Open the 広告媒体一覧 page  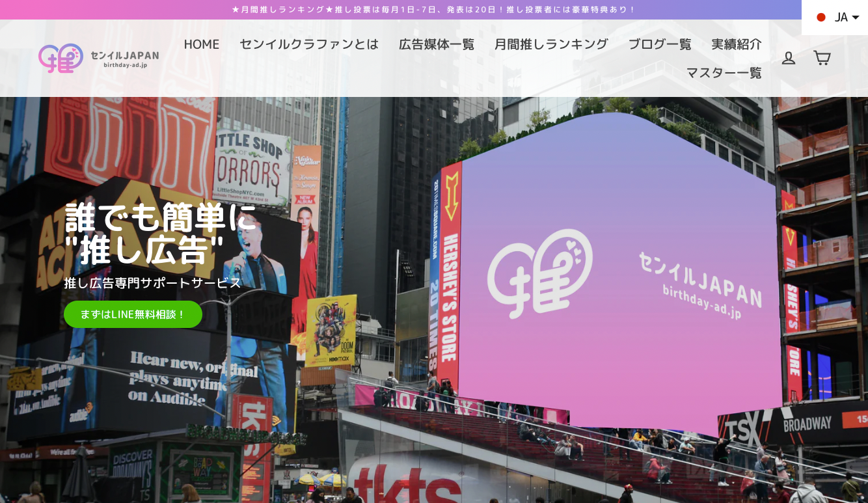(x=436, y=44)
